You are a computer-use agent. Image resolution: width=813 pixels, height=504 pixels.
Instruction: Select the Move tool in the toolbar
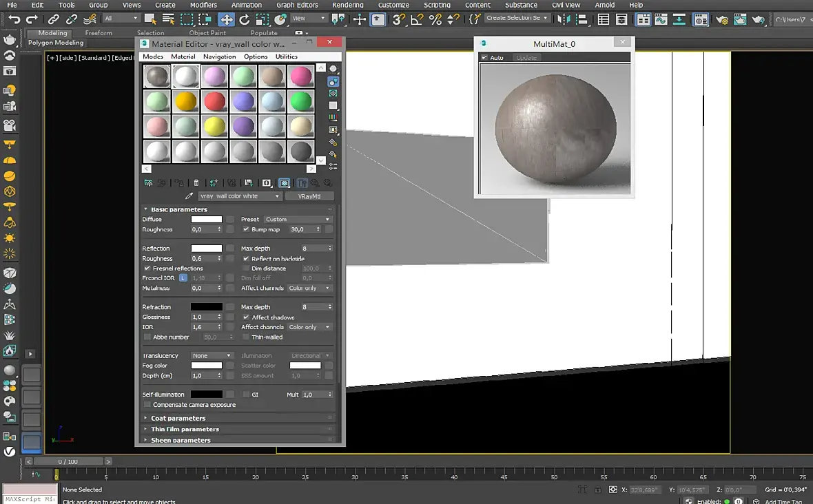[226, 19]
